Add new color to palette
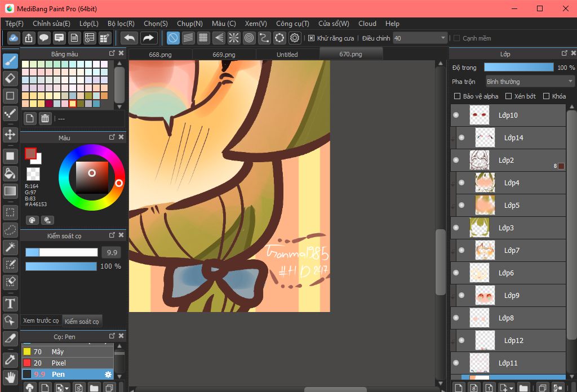577x392 pixels. pyautogui.click(x=30, y=118)
